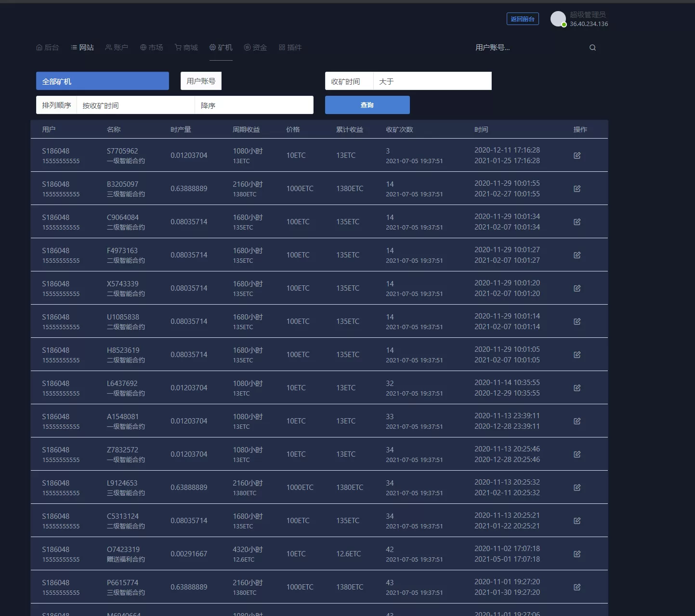Click the 赠送福利合约 contract label

pyautogui.click(x=126, y=559)
